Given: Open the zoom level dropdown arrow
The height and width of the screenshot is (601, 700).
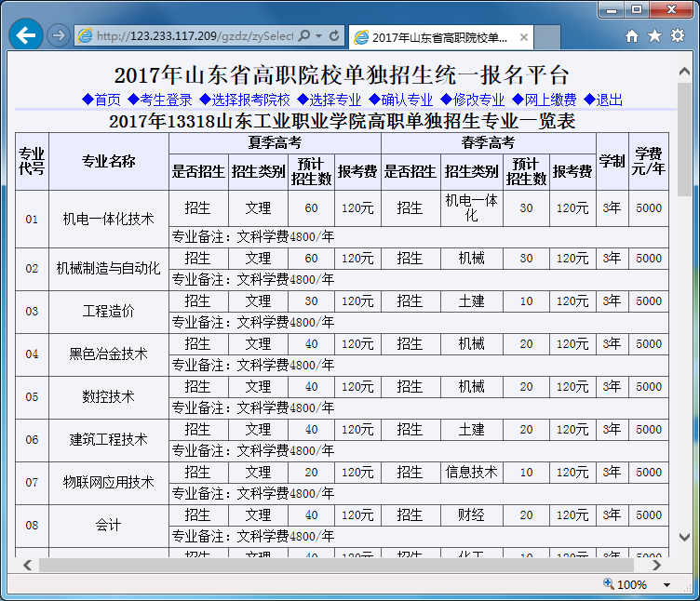Looking at the screenshot, I should [666, 585].
